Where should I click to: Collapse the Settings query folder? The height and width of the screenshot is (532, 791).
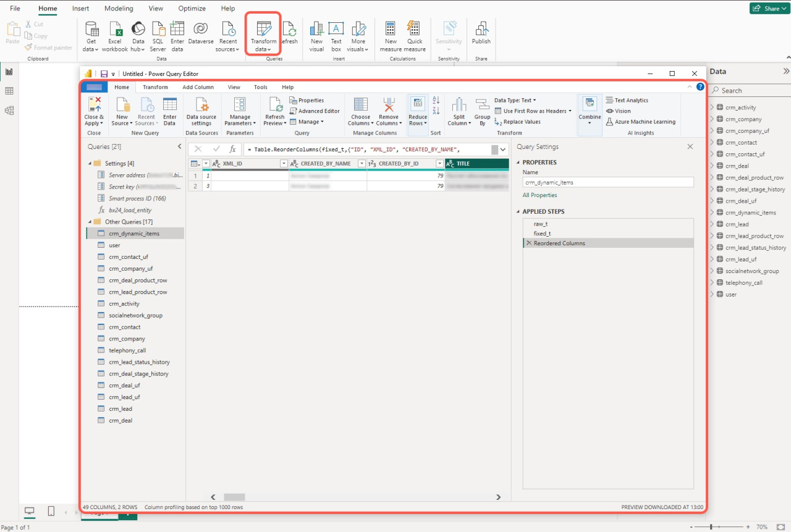(90, 163)
